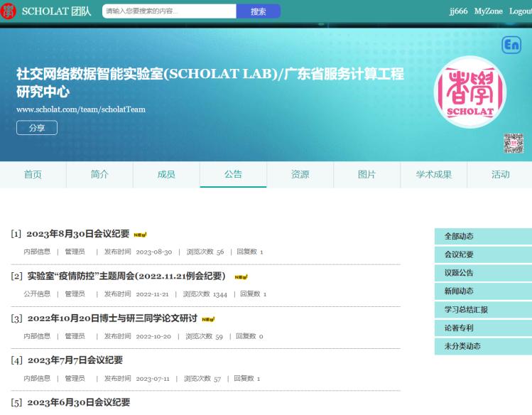
Task: Open the 首页 tab
Action: coord(33,175)
